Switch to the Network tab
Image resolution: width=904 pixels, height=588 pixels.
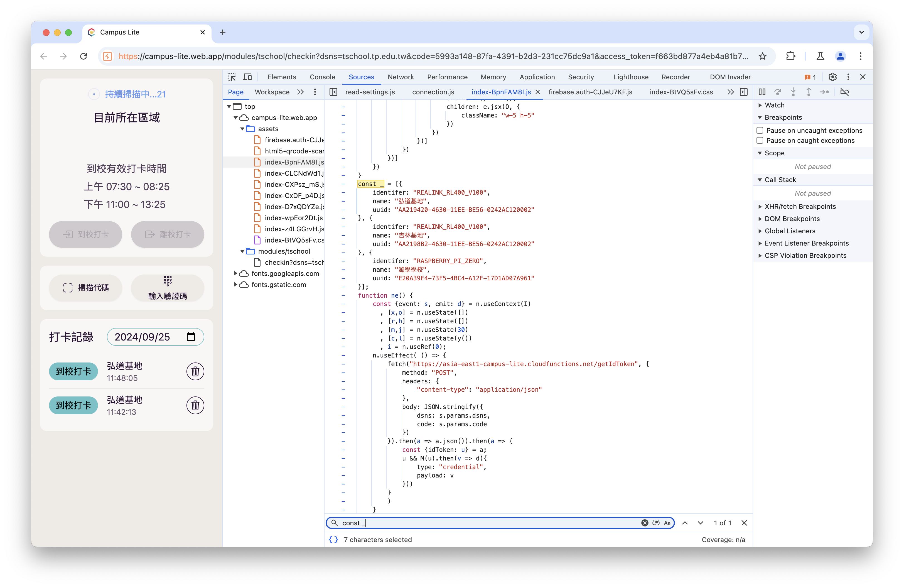401,77
